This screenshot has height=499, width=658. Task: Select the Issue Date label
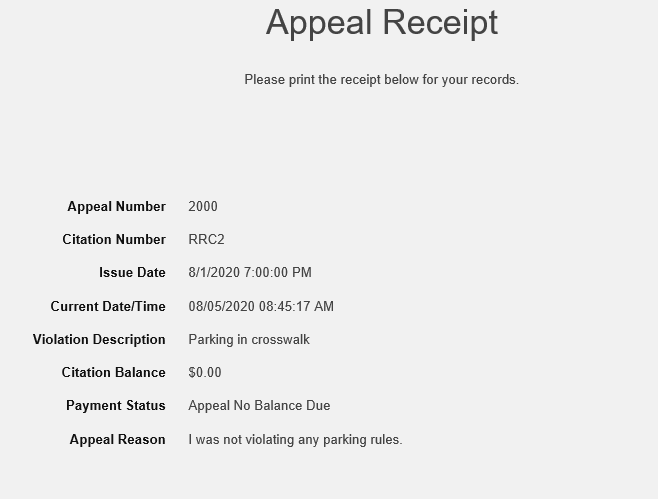[x=132, y=272]
